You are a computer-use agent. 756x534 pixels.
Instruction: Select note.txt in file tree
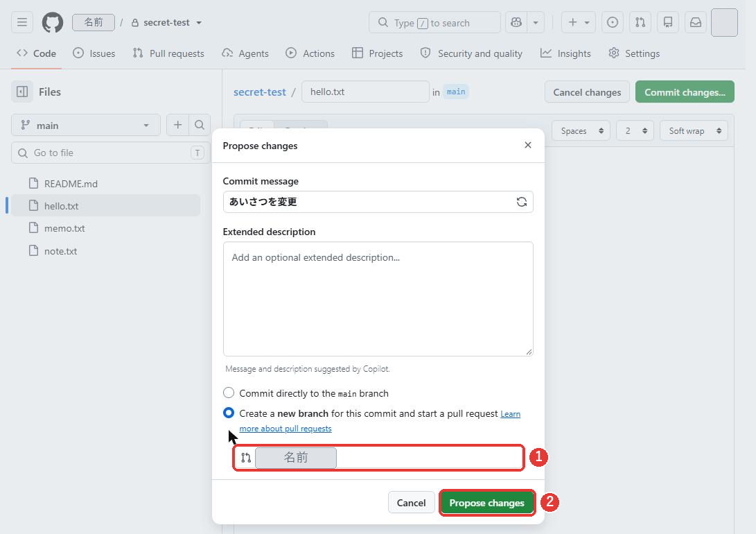pos(105,251)
